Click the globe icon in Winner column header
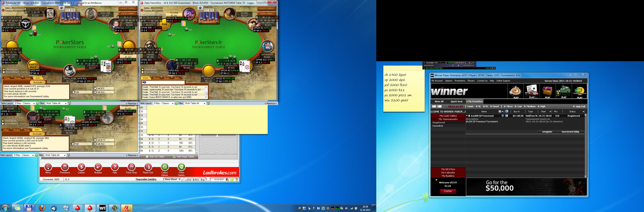This screenshot has width=644, height=212. [507, 111]
